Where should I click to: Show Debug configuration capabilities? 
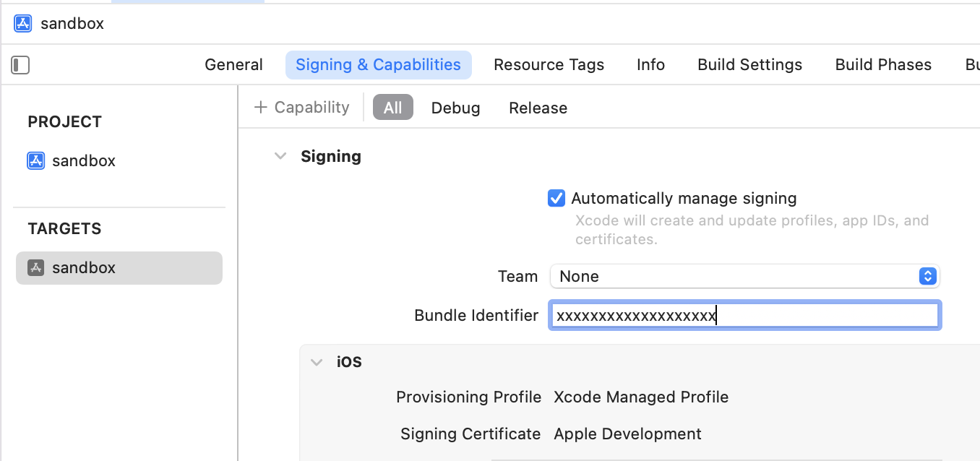click(x=455, y=108)
